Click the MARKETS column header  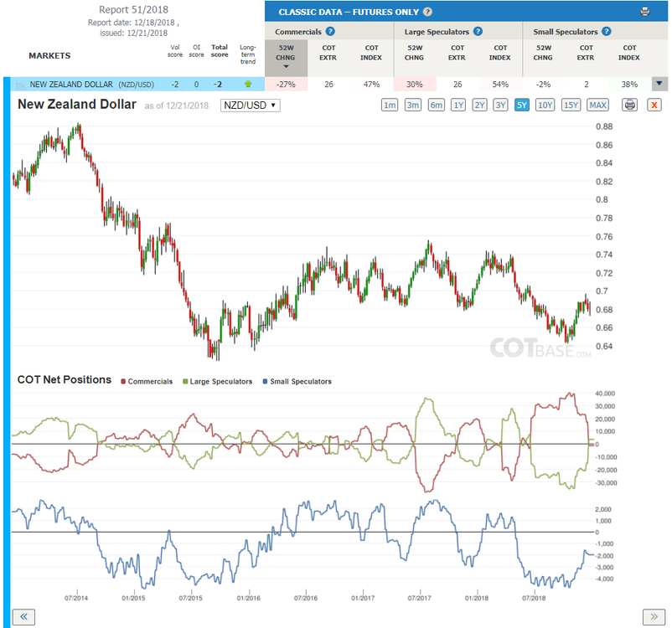49,56
